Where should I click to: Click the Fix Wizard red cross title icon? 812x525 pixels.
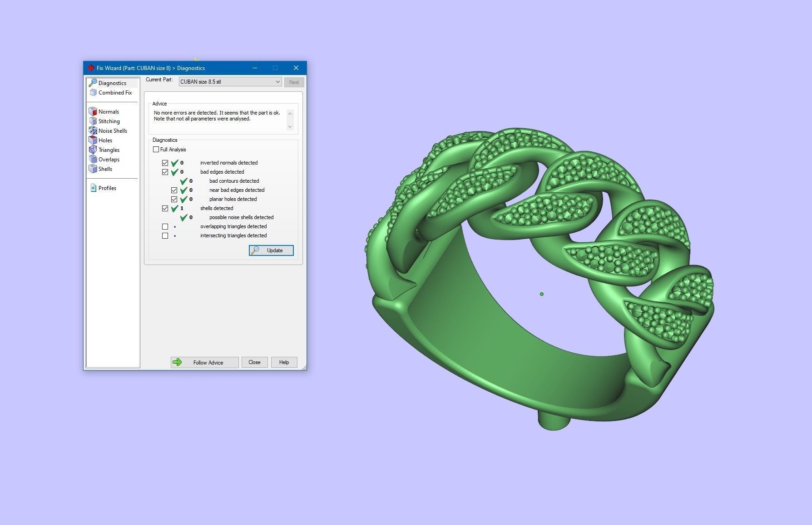[90, 68]
